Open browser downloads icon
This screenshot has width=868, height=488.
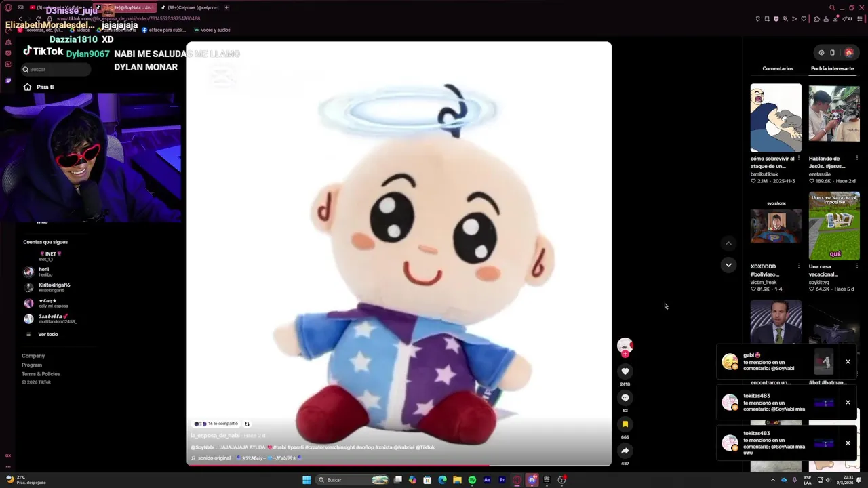point(835,19)
